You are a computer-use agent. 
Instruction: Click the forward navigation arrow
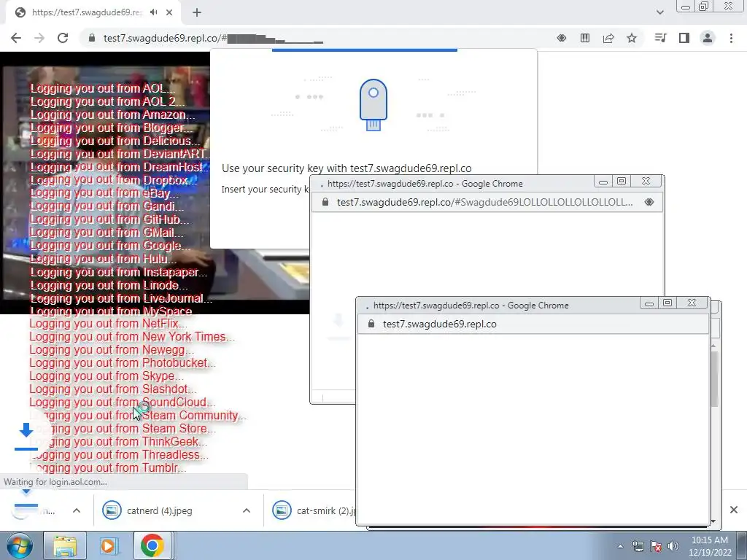tap(39, 38)
